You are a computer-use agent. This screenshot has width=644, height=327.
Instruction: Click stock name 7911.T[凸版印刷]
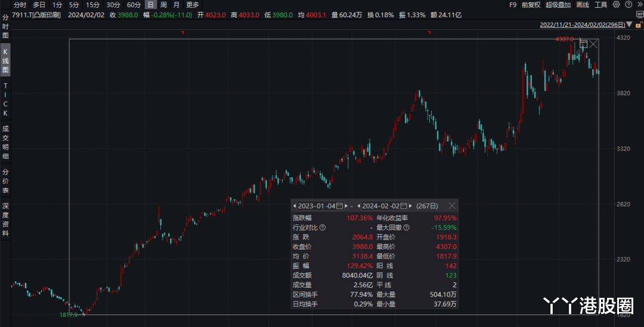point(36,15)
